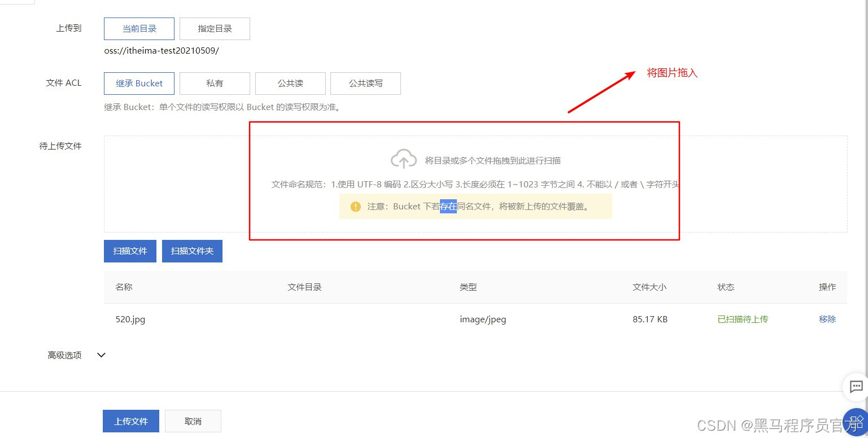Click the 状态 column header
Image resolution: width=868 pixels, height=438 pixels.
click(726, 287)
